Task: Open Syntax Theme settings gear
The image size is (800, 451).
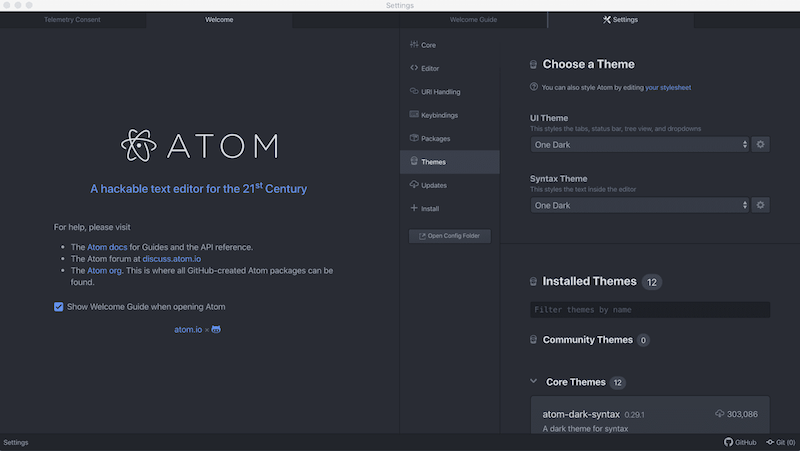Action: click(760, 205)
